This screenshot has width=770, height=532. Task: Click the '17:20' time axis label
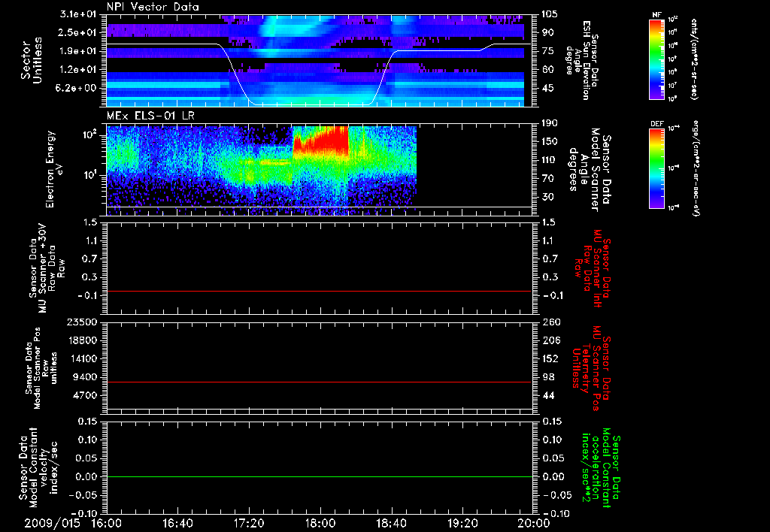click(249, 524)
